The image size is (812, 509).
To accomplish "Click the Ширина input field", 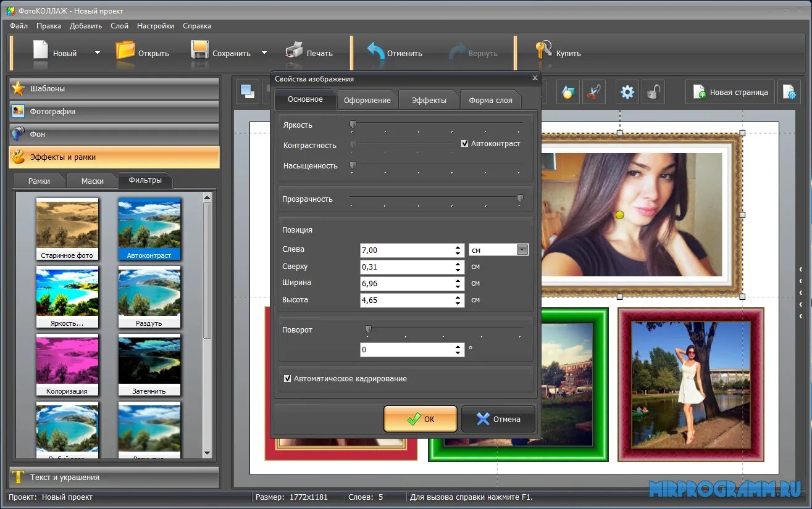I will pos(408,283).
